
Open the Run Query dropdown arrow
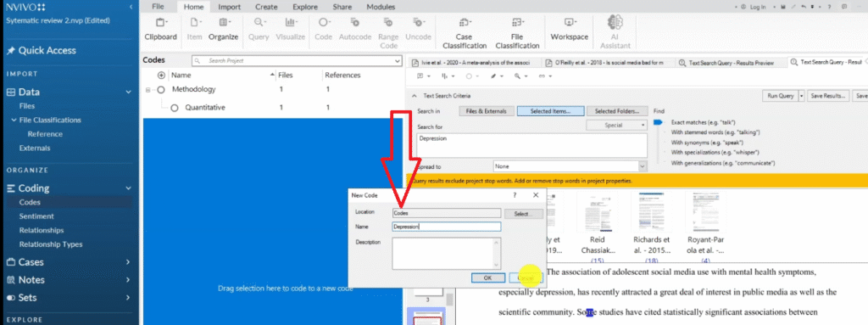pyautogui.click(x=802, y=96)
